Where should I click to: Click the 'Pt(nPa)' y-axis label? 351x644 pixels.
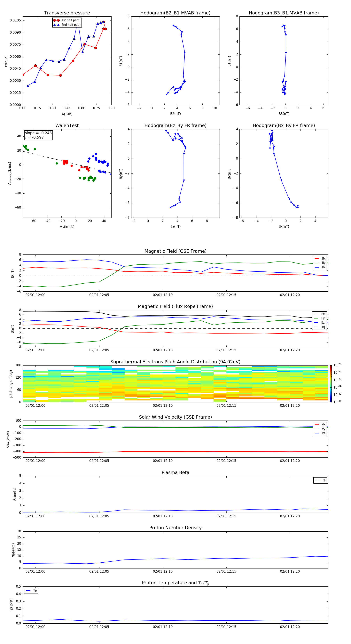pyautogui.click(x=6, y=61)
